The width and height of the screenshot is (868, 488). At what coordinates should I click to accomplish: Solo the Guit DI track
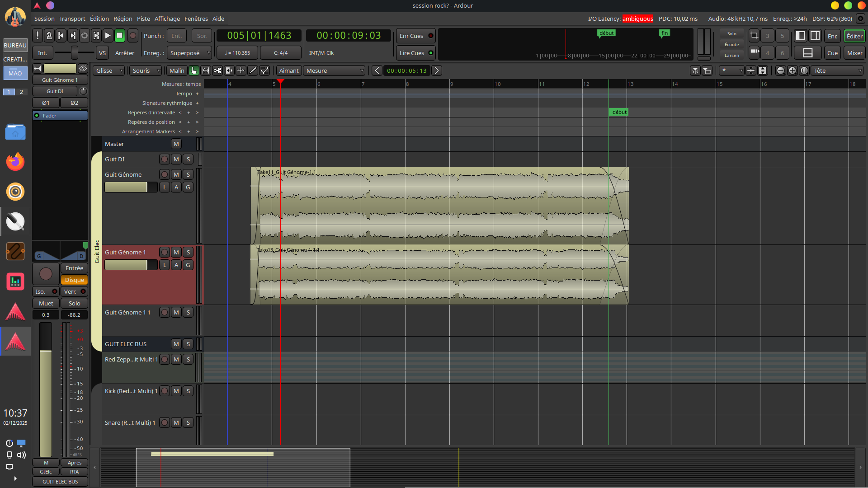click(x=188, y=159)
